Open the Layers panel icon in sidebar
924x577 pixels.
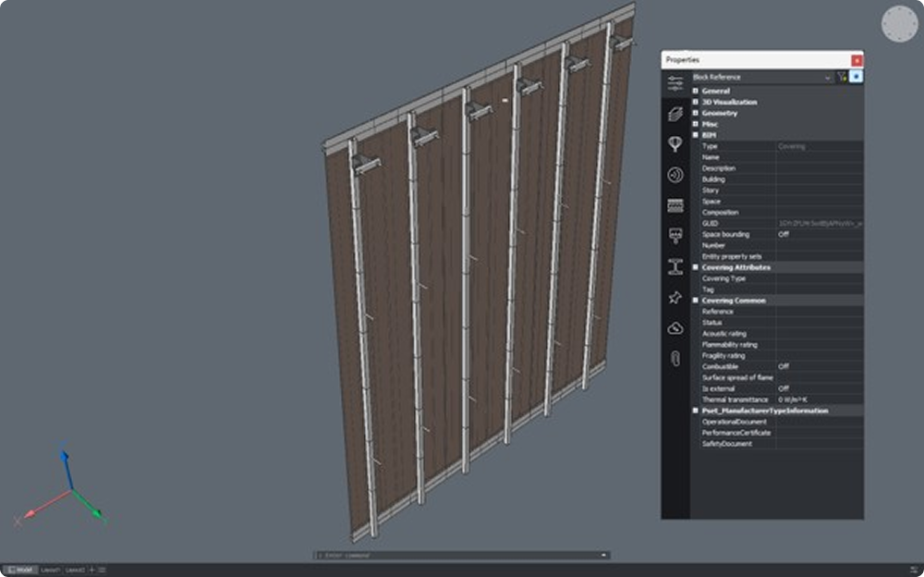[675, 114]
